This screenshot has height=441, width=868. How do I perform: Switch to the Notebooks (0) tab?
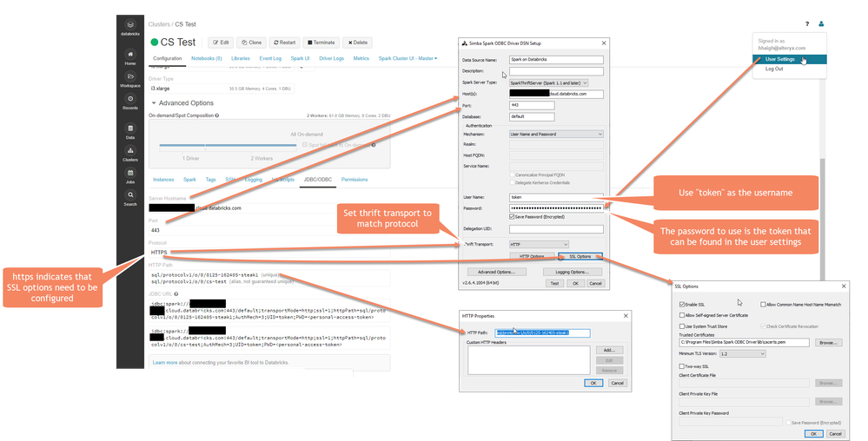tap(207, 58)
